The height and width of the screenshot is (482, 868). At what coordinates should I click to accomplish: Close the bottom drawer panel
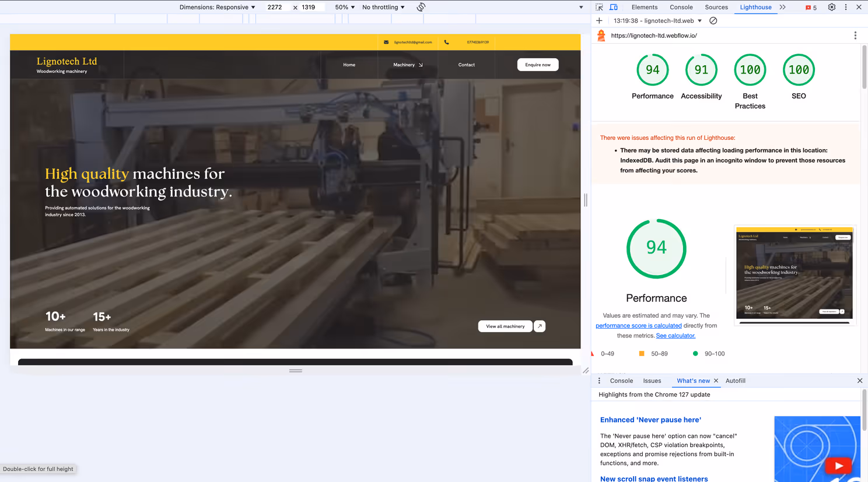click(x=860, y=381)
